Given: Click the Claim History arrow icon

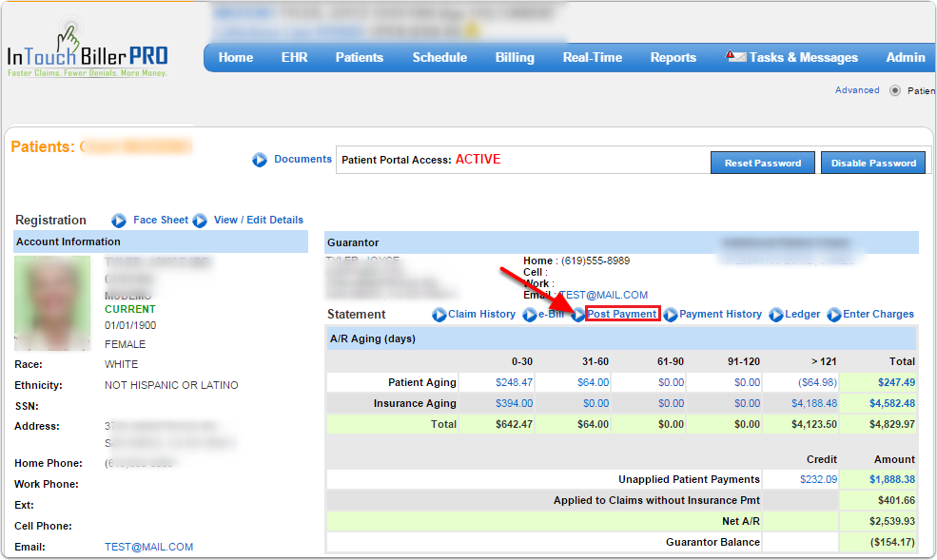Looking at the screenshot, I should (x=439, y=315).
